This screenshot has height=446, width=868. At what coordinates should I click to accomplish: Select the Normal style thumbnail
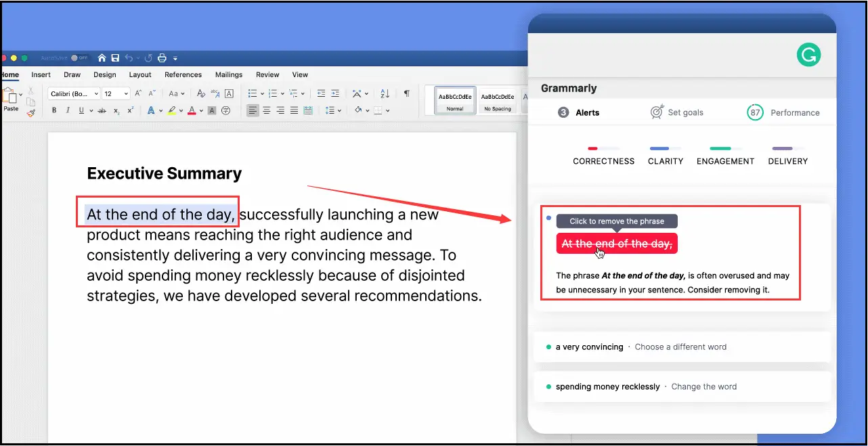[x=455, y=101]
